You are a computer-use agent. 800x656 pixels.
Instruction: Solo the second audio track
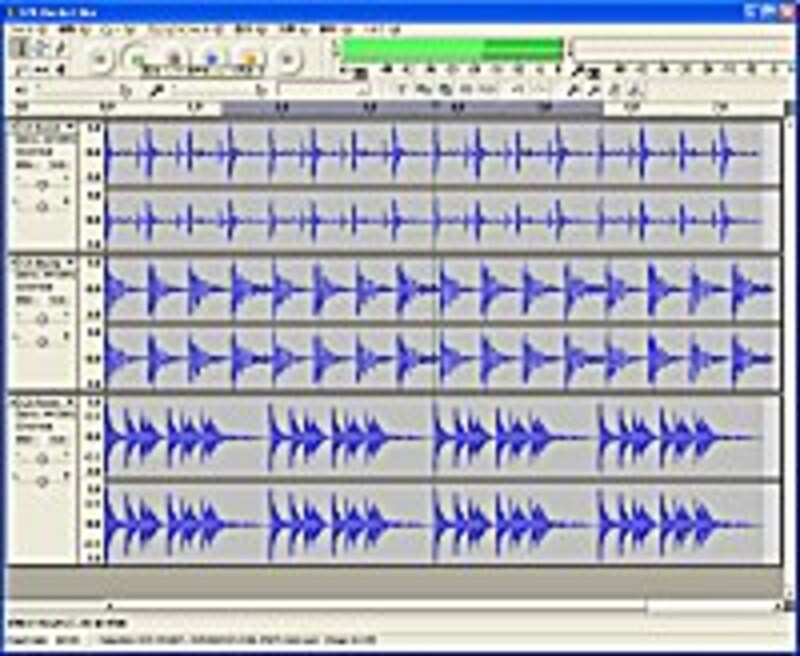(58, 299)
